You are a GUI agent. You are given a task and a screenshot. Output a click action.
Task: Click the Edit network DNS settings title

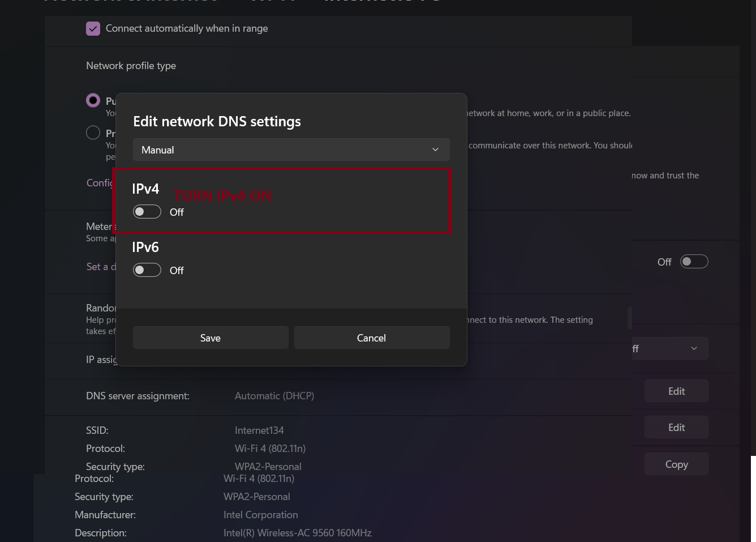point(217,122)
